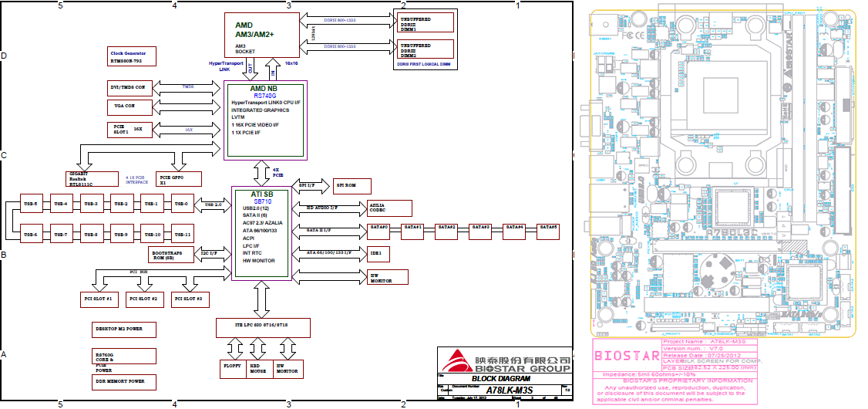Click the HyperTransport LINK label
The image size is (868, 409).
(227, 66)
